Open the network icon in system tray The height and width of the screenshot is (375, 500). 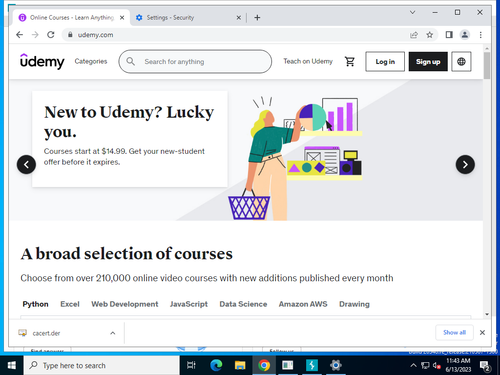[425, 366]
